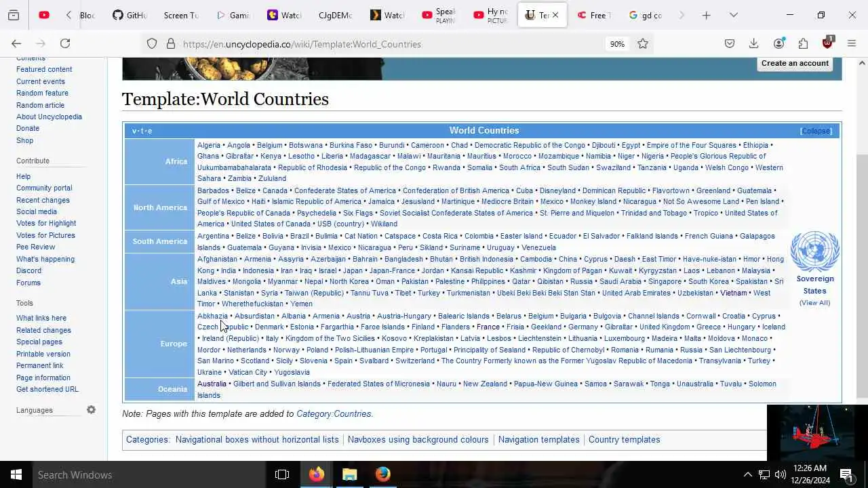The width and height of the screenshot is (868, 488).
Task: Collapse the World Countries navbox
Action: tap(816, 131)
